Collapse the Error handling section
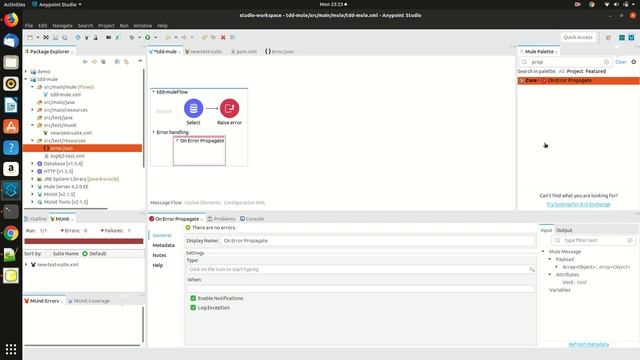640x360 pixels. point(154,132)
